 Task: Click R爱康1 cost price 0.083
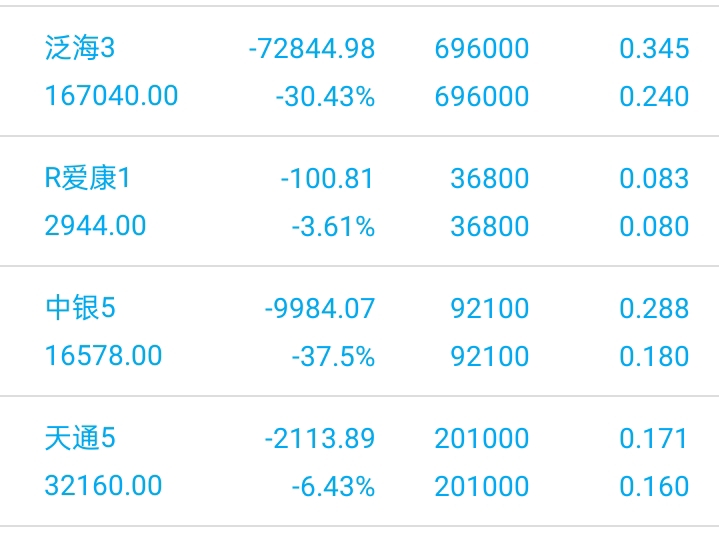click(x=654, y=178)
